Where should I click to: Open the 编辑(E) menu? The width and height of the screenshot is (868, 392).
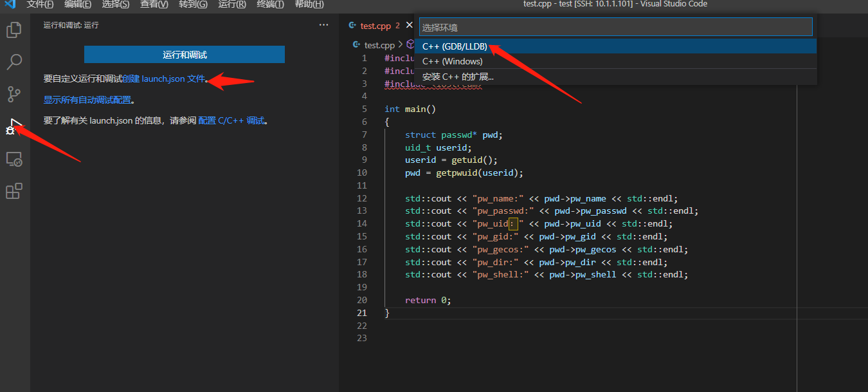point(78,5)
